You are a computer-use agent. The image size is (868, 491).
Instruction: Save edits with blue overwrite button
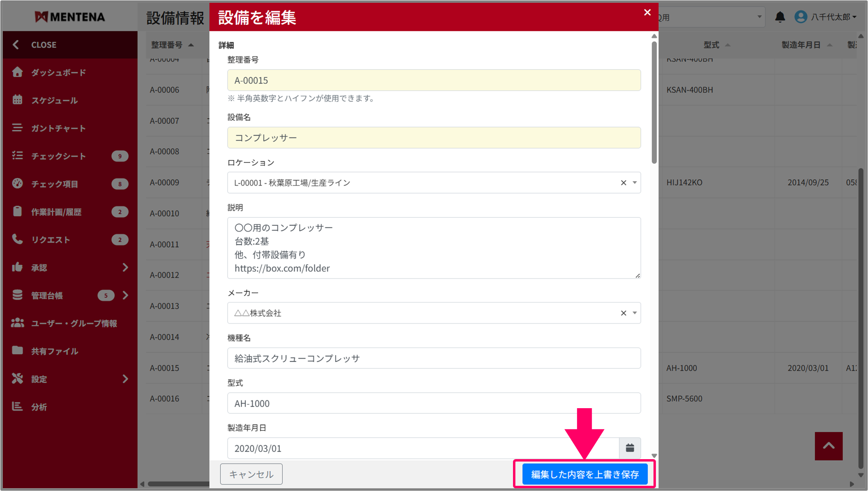click(x=584, y=474)
